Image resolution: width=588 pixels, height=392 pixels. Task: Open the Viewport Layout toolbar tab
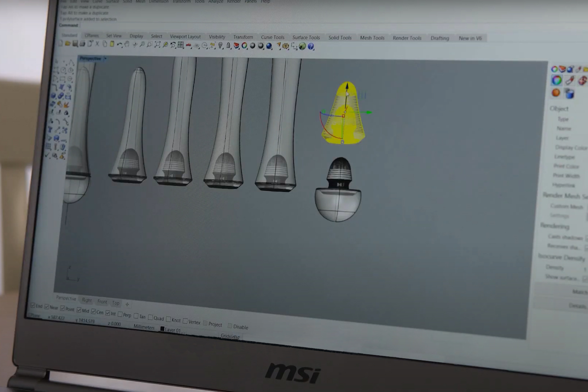coord(185,36)
